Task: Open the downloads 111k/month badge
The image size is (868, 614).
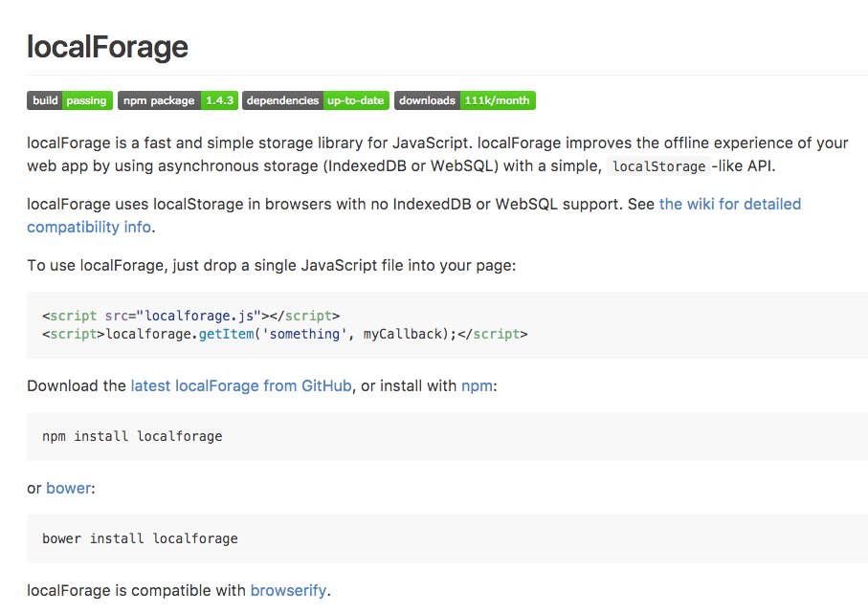Action: [465, 100]
